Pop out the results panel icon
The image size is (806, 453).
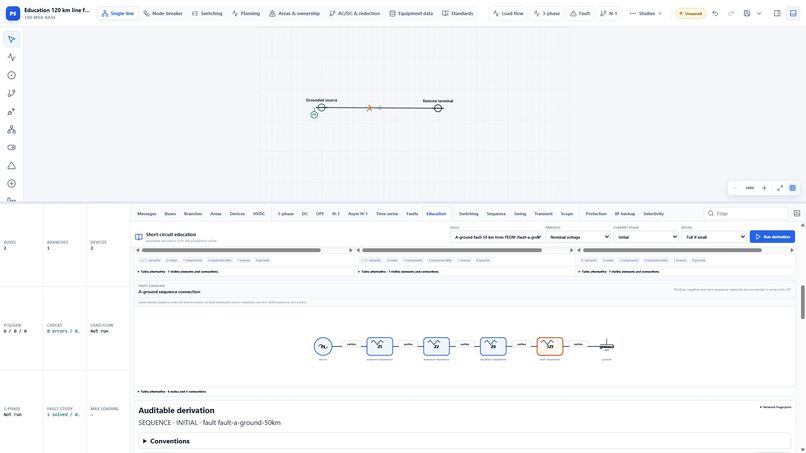click(797, 213)
